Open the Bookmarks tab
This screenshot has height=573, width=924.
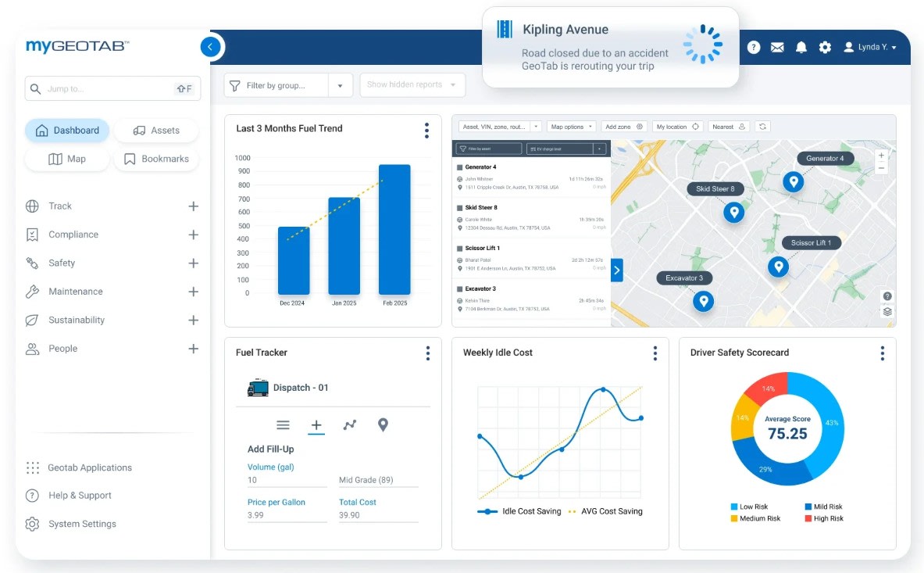156,159
